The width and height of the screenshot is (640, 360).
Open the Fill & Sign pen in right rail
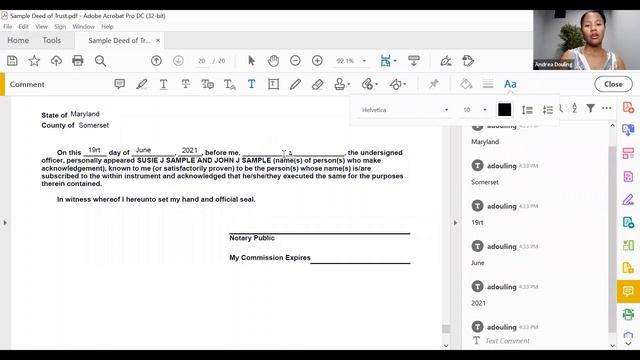pos(628,200)
